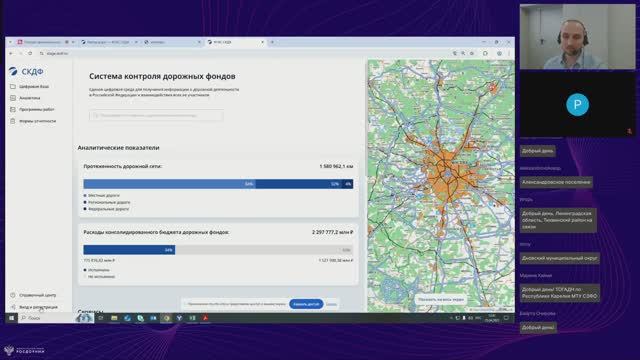Click the 32% regional roads bar segment
The image size is (640, 360).
point(298,184)
